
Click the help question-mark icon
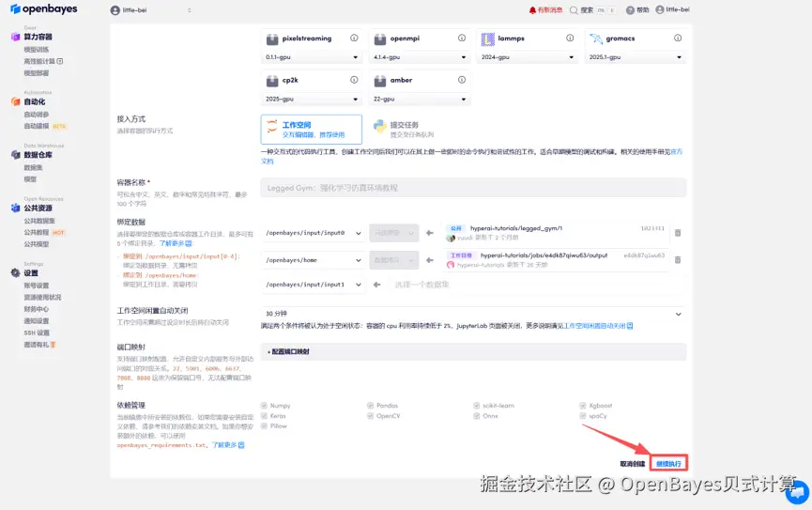(630, 9)
